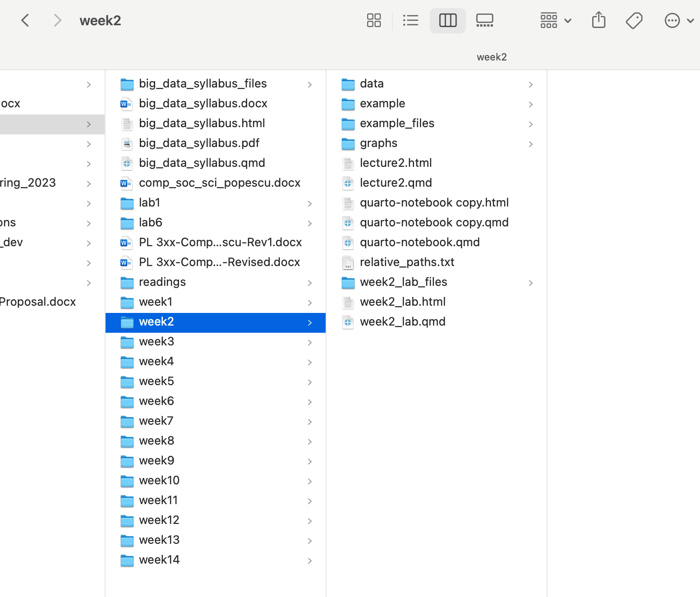Open the readings folder
This screenshot has width=700, height=597.
coord(162,282)
